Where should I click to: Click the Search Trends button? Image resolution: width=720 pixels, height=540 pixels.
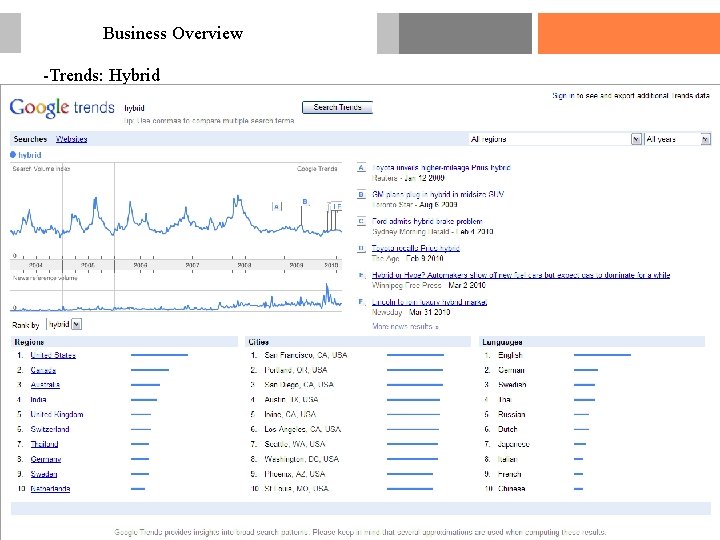(x=338, y=107)
